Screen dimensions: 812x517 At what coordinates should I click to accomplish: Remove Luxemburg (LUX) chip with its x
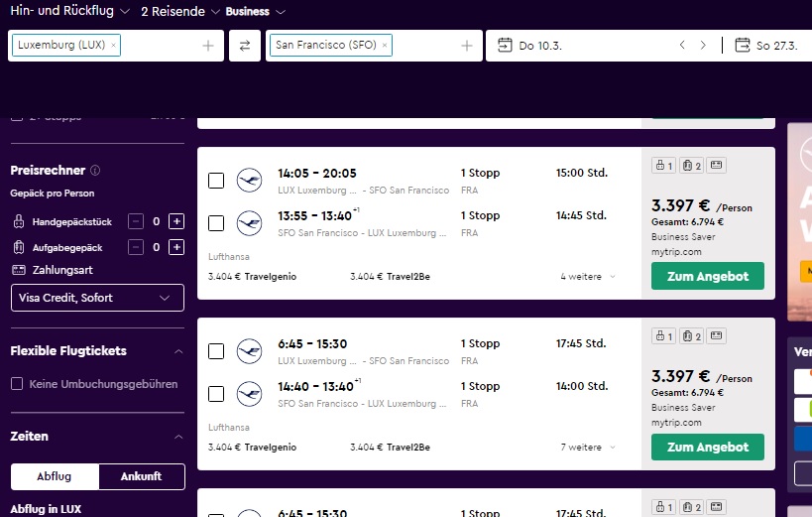[x=113, y=46]
